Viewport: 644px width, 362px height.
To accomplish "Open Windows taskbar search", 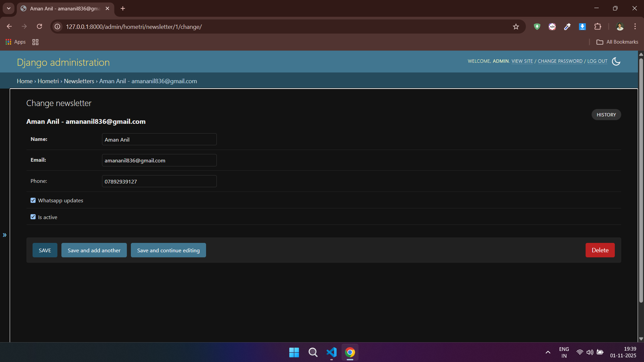I will [313, 352].
